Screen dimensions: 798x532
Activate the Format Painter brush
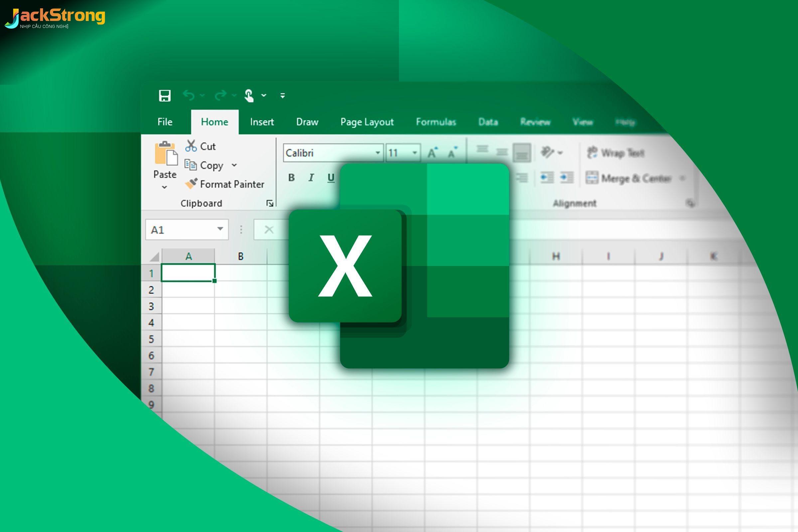pos(225,184)
